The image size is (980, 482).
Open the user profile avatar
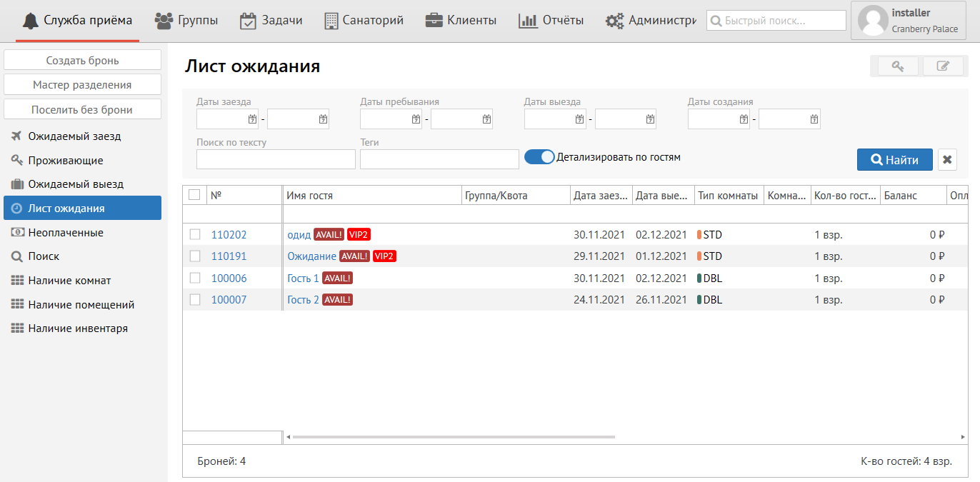pos(872,21)
